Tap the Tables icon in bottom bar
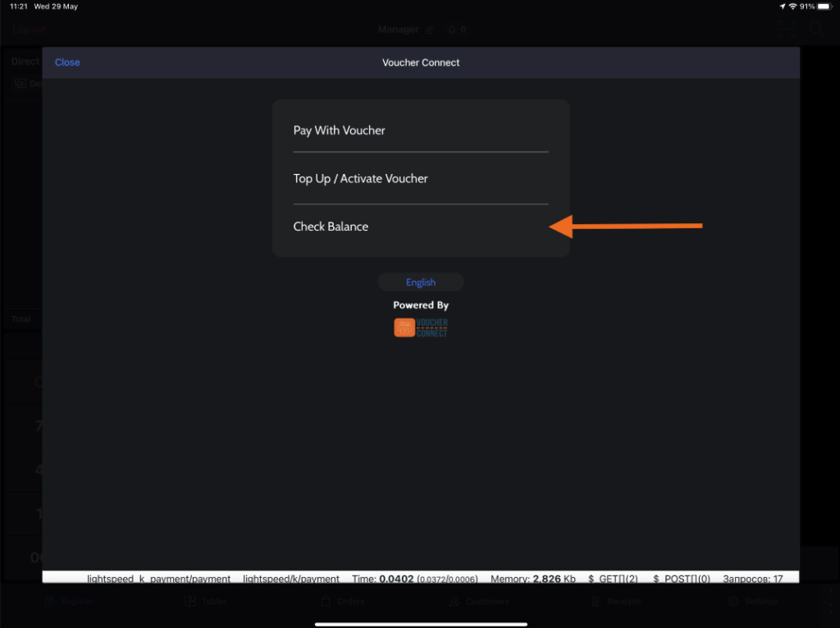This screenshot has height=628, width=840. (190, 601)
